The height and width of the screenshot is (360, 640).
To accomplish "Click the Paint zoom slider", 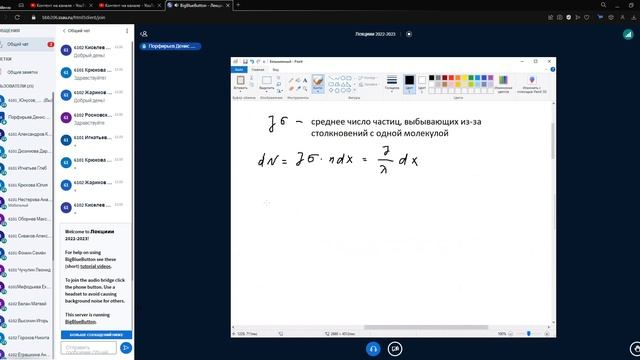I will click(x=529, y=333).
